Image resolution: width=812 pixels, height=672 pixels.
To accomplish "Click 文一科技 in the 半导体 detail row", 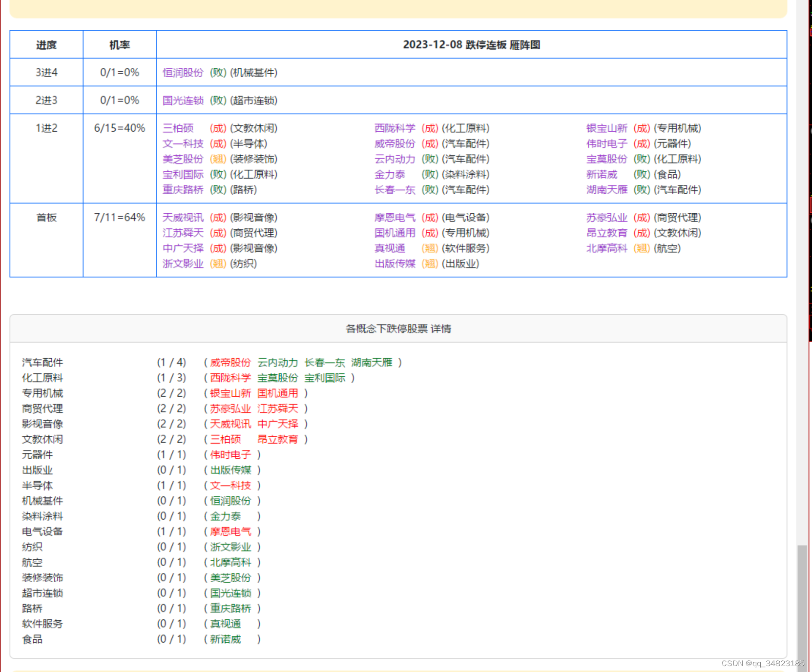I will click(x=230, y=486).
